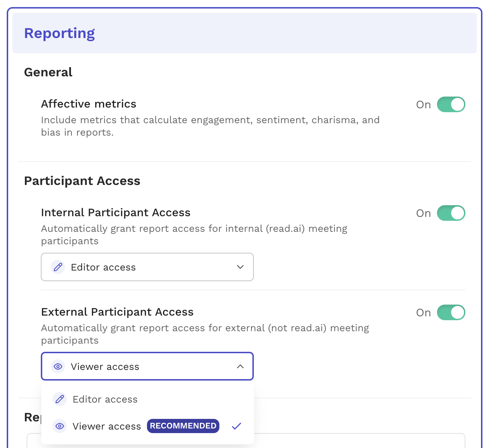Click chevron down arrow beside Editor access
The width and height of the screenshot is (492, 448).
click(240, 267)
